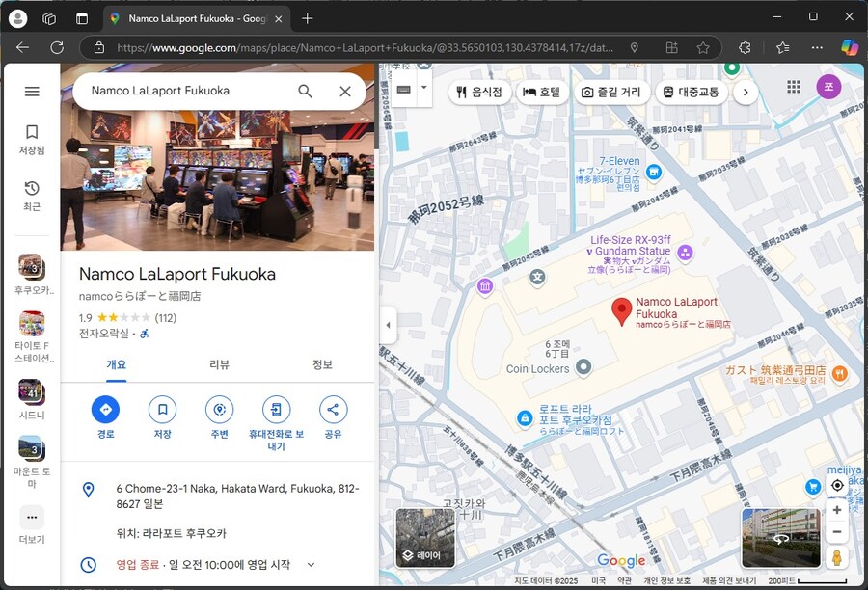Open Recents history in the sidebar
Screen dimensions: 868x590
coord(32,196)
